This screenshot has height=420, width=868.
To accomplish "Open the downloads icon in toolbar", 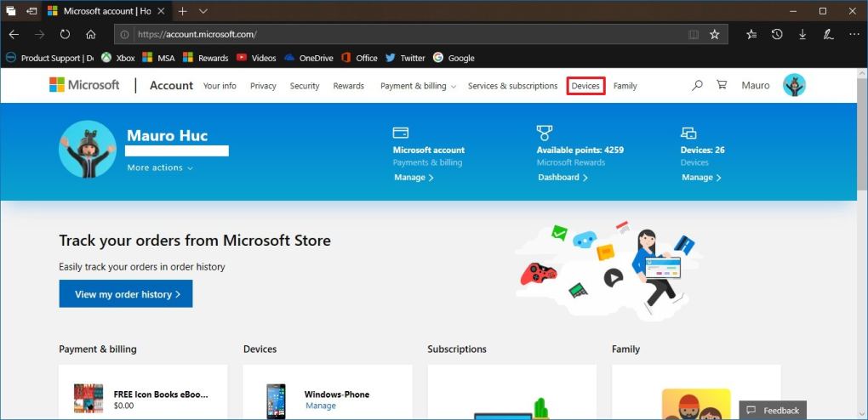I will pos(802,35).
